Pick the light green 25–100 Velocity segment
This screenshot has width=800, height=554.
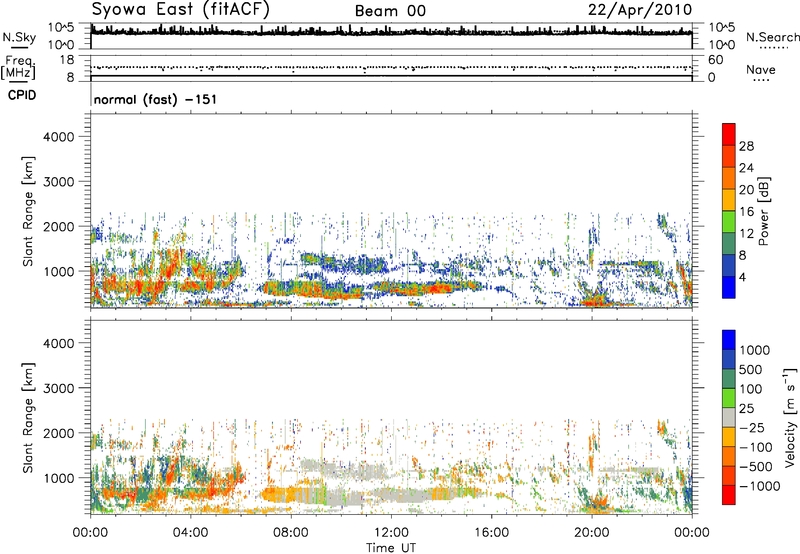729,398
